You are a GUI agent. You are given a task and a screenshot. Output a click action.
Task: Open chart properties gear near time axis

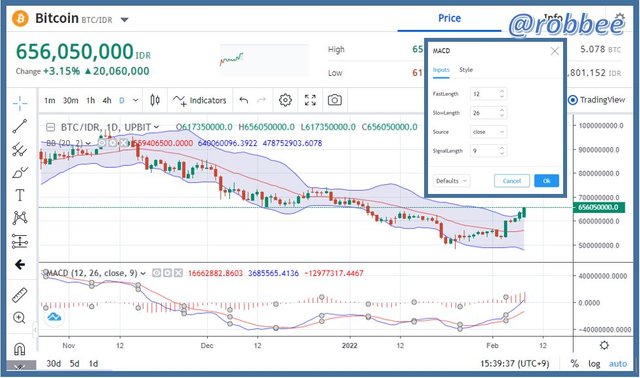pyautogui.click(x=604, y=345)
